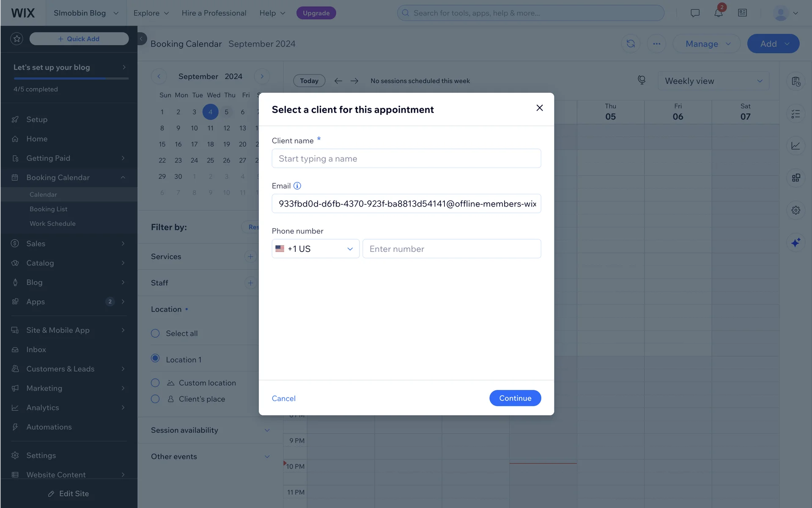This screenshot has width=812, height=508.
Task: Open the +1 US country code dropdown
Action: tap(315, 249)
